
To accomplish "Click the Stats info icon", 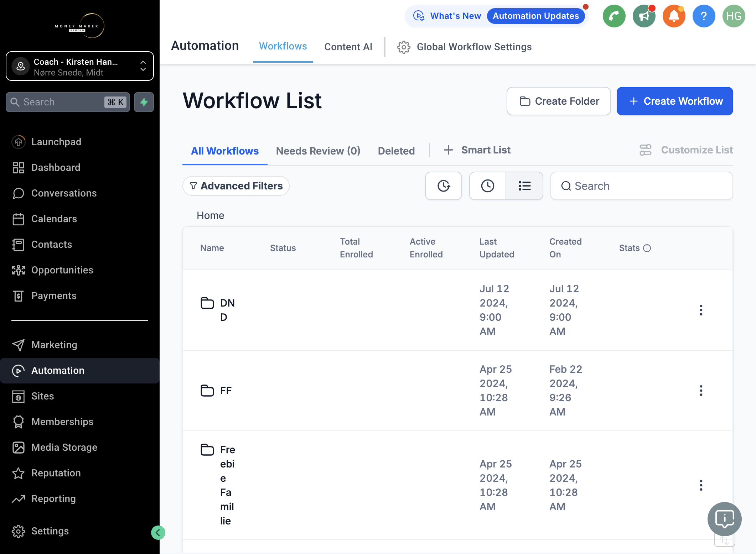I will coord(647,248).
